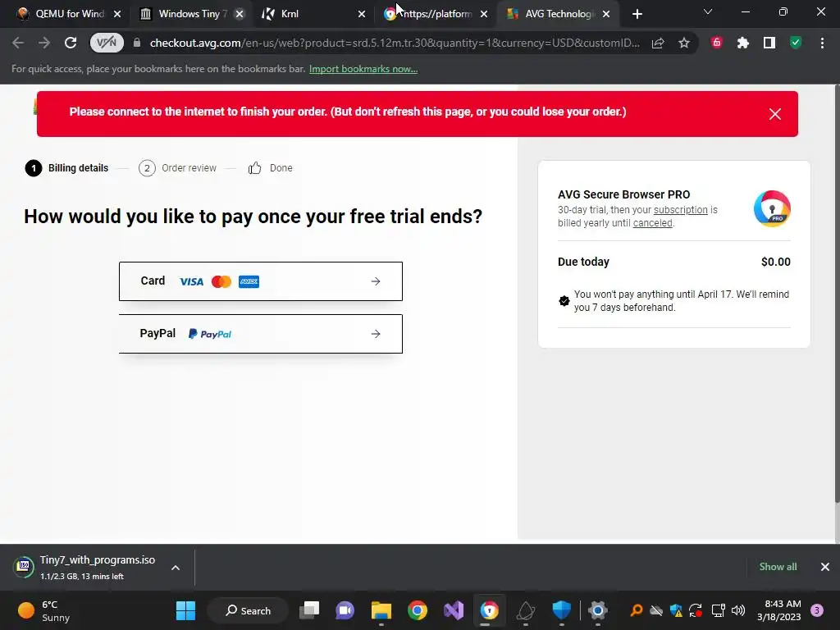840x630 pixels.
Task: Open File Explorer from taskbar
Action: [381, 610]
